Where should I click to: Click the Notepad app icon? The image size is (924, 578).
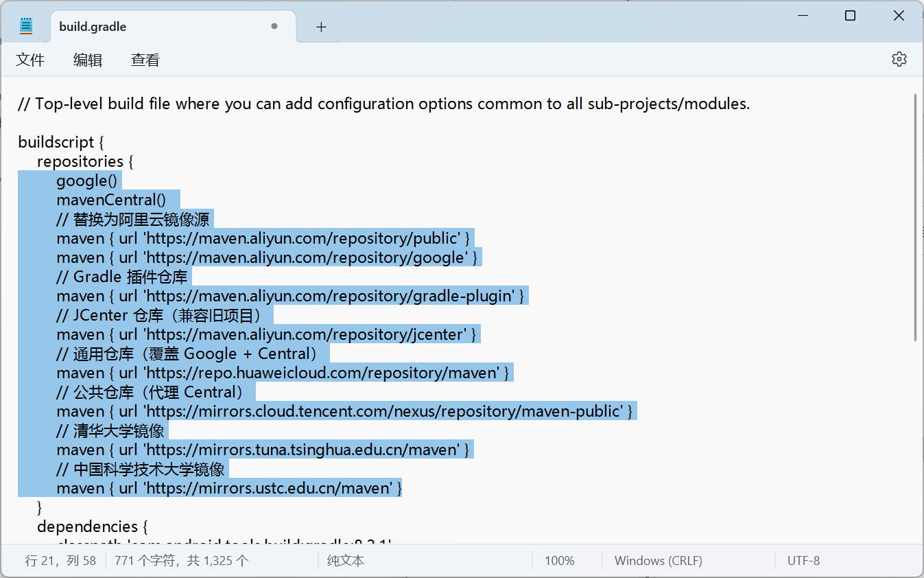click(26, 26)
